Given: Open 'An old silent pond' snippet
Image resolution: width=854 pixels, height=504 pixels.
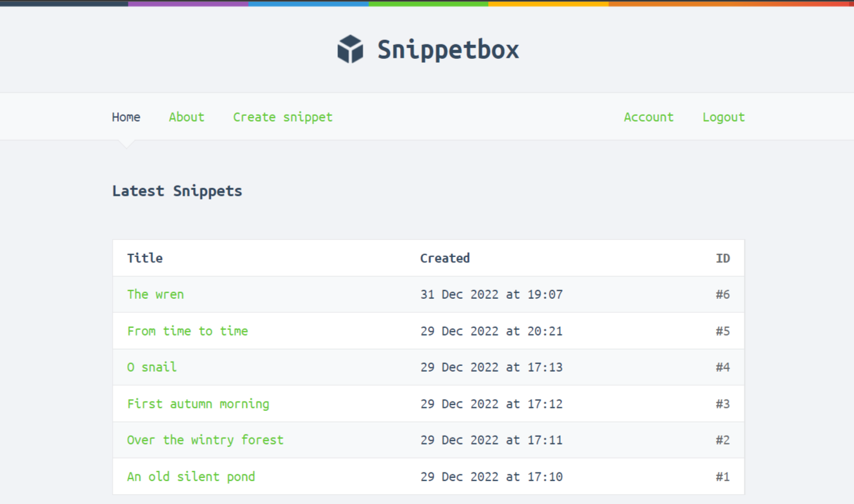Looking at the screenshot, I should point(191,477).
